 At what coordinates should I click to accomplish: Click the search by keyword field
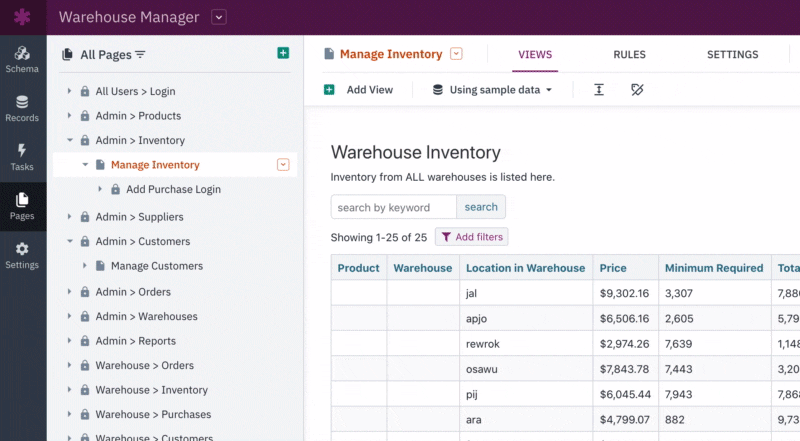pos(393,207)
